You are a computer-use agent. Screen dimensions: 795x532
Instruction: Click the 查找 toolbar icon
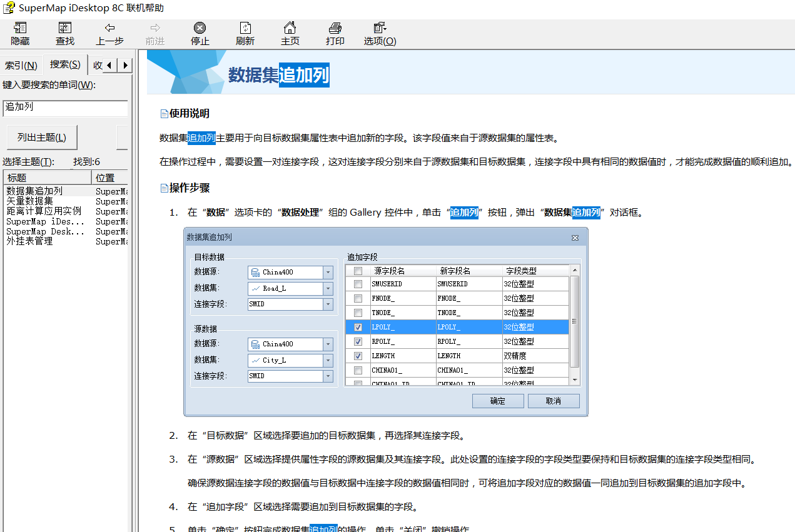pos(65,34)
